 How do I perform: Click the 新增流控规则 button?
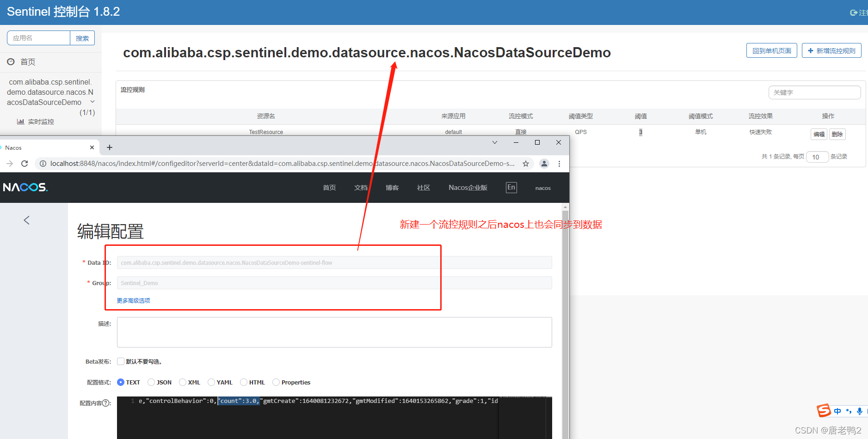coord(831,51)
